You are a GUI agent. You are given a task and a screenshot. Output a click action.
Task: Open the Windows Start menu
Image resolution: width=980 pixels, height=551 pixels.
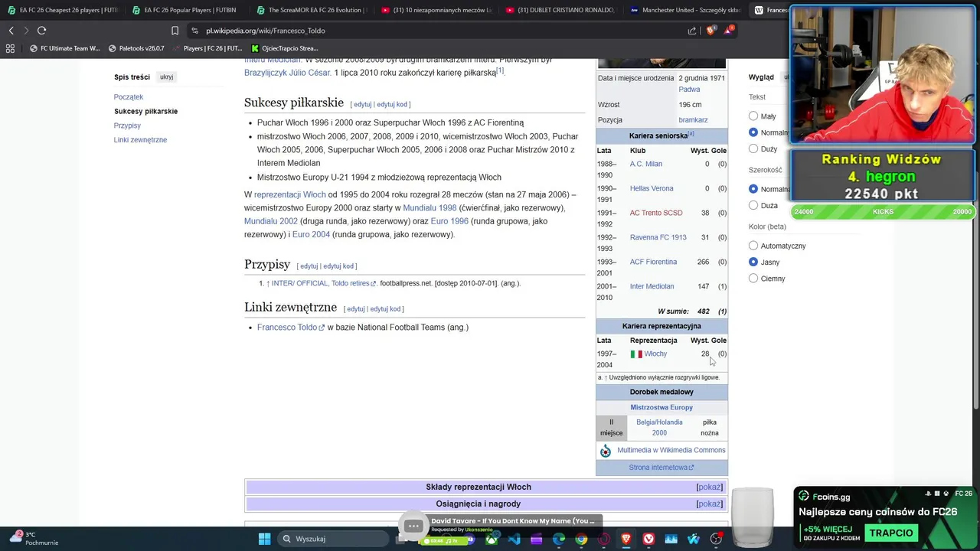pyautogui.click(x=264, y=539)
